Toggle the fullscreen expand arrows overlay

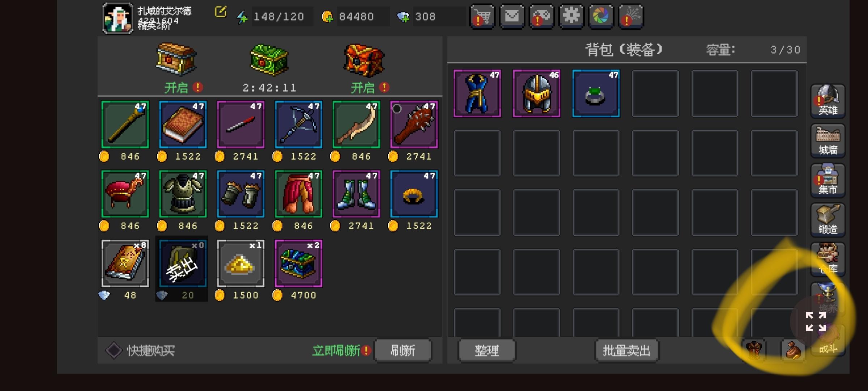click(x=816, y=321)
